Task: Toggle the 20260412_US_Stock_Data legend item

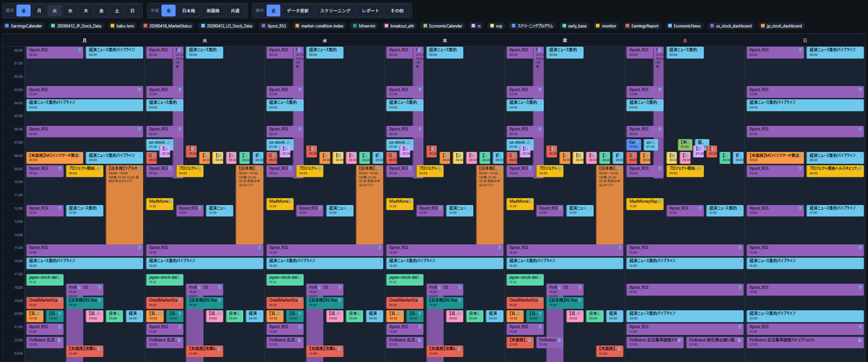Action: pos(225,26)
